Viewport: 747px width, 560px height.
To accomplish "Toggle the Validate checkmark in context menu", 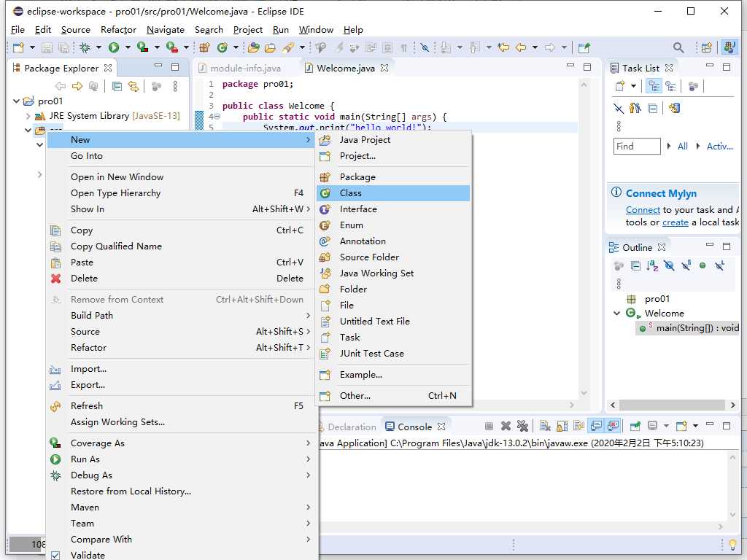I will (55, 555).
